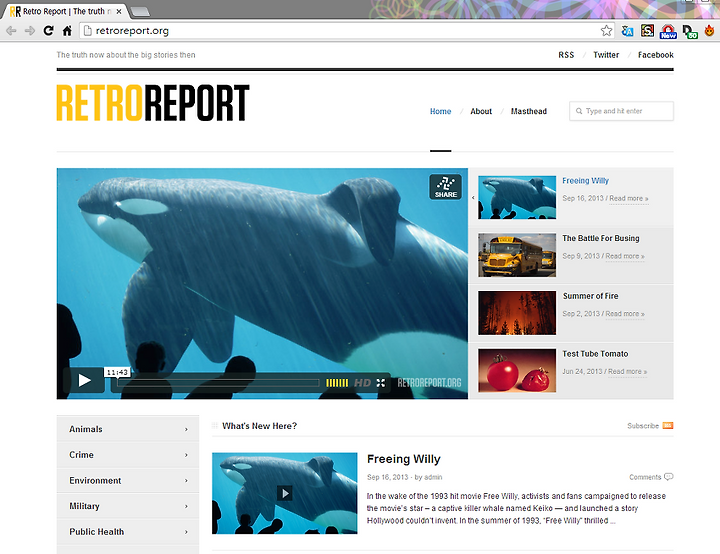This screenshot has height=554, width=720.
Task: Open the green S extension icon
Action: click(647, 31)
